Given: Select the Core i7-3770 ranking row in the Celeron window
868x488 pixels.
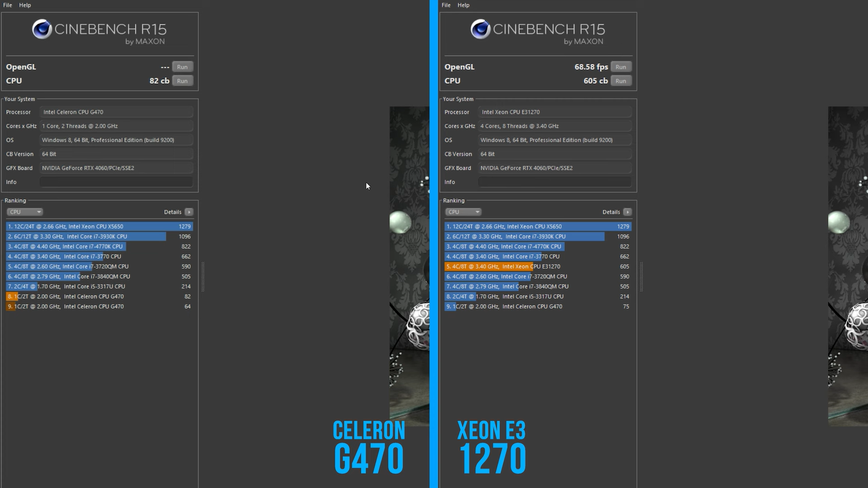Looking at the screenshot, I should [99, 256].
